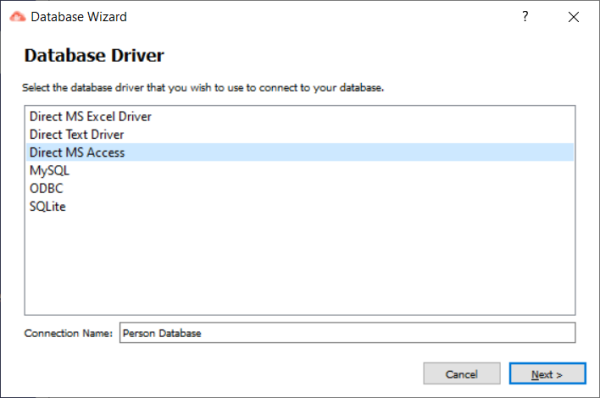Select the highlighted Direct MS Access driver
The width and height of the screenshot is (600, 398).
(300, 152)
